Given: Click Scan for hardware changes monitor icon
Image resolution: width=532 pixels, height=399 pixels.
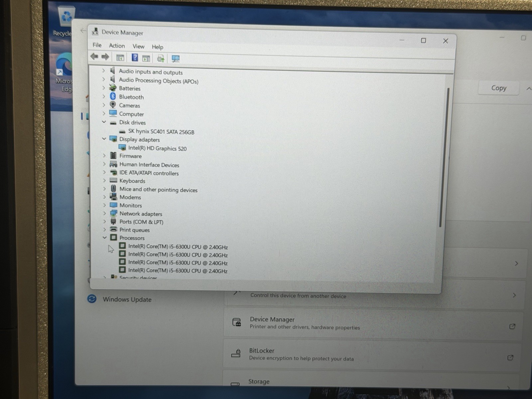Looking at the screenshot, I should (176, 59).
